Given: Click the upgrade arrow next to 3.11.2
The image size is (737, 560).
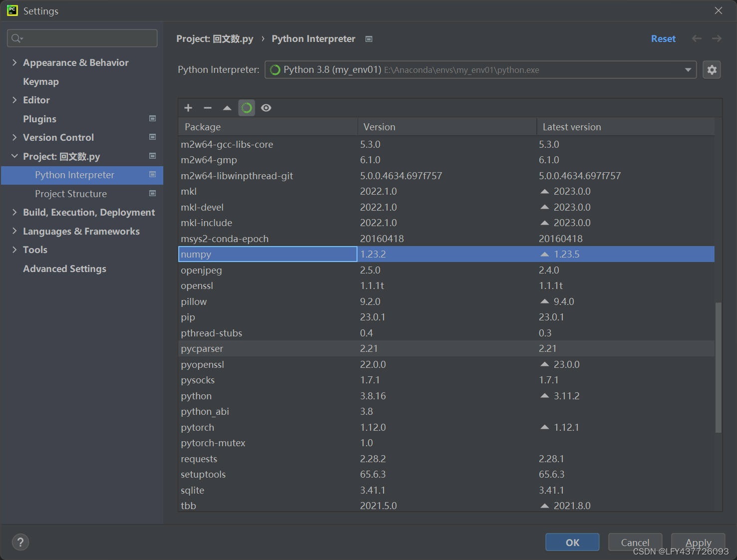Looking at the screenshot, I should (545, 396).
